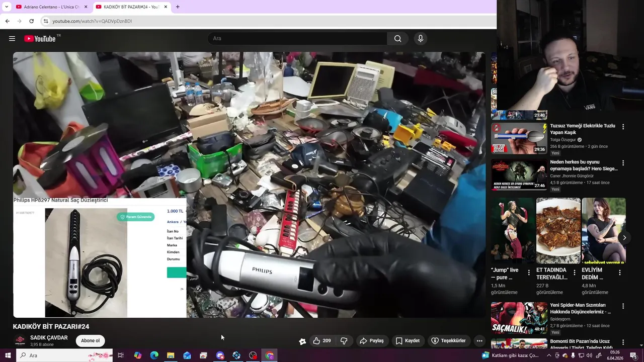Reload the page with the refresh icon
The height and width of the screenshot is (362, 644).
pyautogui.click(x=31, y=21)
